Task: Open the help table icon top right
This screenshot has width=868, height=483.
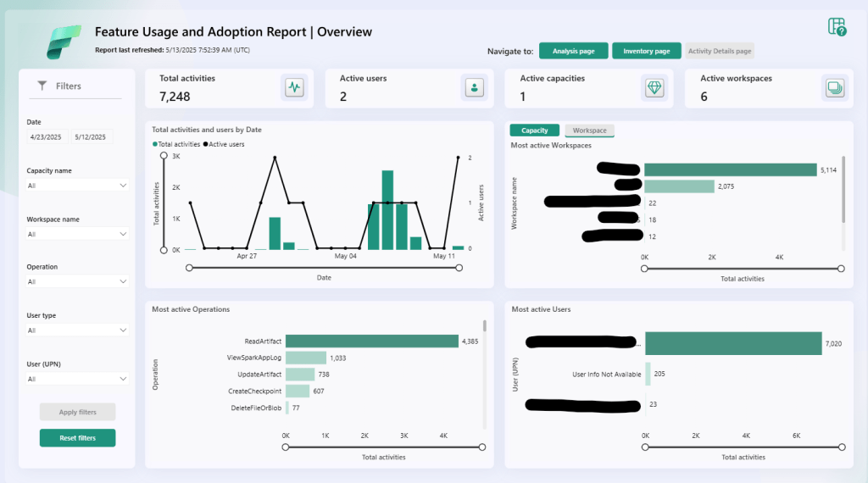Action: 837,26
